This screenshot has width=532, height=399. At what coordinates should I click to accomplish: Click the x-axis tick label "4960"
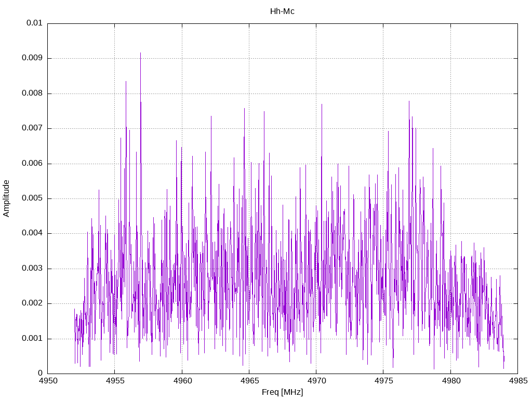182,381
